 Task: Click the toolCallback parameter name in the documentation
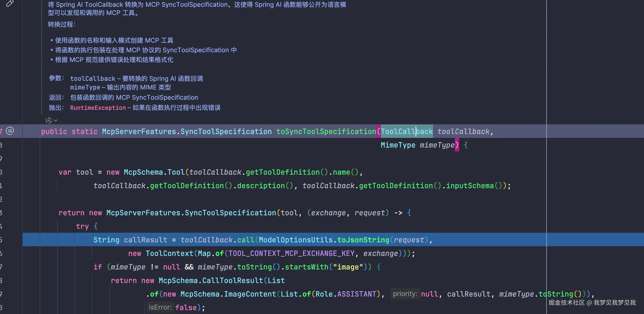tap(92, 78)
